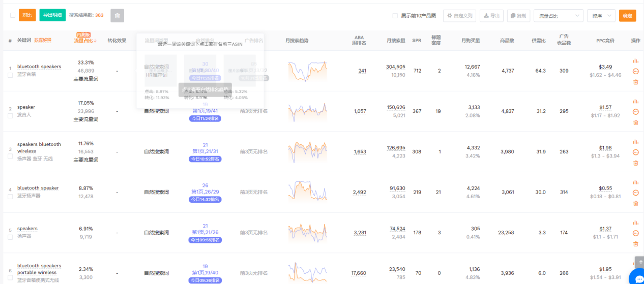
Task: Click the orange 对比 button
Action: 27,15
